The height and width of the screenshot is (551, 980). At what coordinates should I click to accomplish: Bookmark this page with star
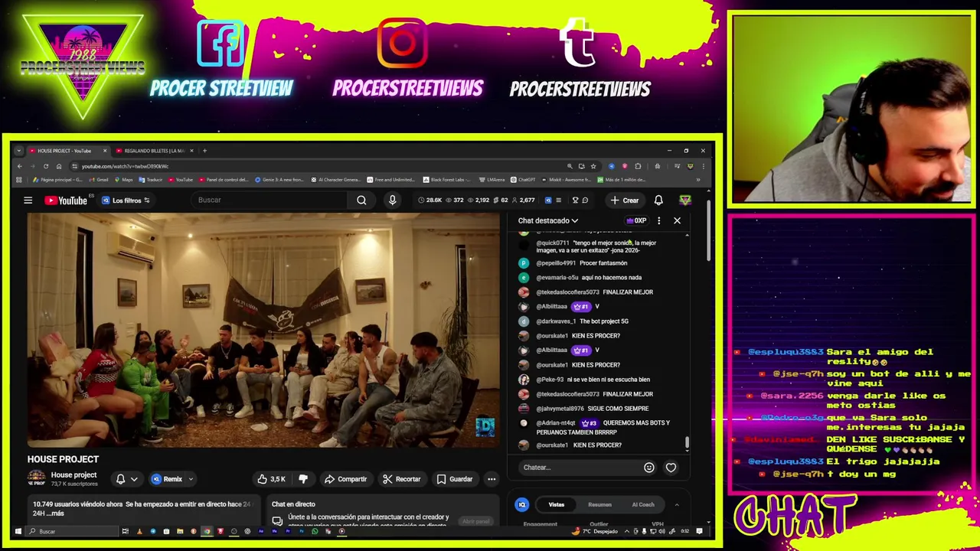tap(593, 166)
